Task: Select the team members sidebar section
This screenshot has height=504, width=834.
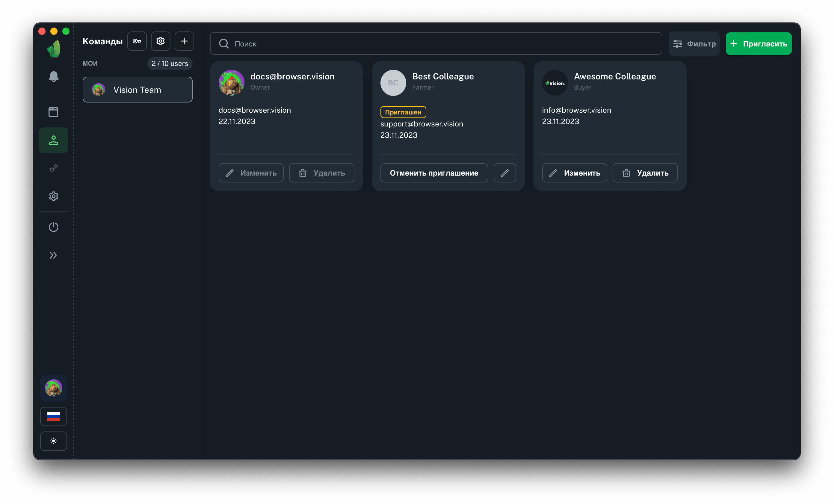Action: pos(54,141)
